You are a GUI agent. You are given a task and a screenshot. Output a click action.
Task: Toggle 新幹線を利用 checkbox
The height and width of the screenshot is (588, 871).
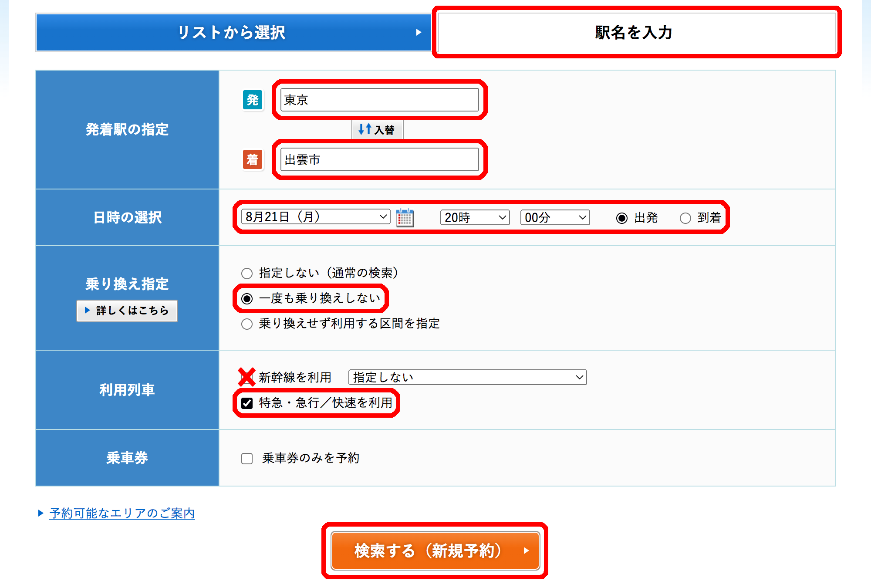pyautogui.click(x=246, y=377)
